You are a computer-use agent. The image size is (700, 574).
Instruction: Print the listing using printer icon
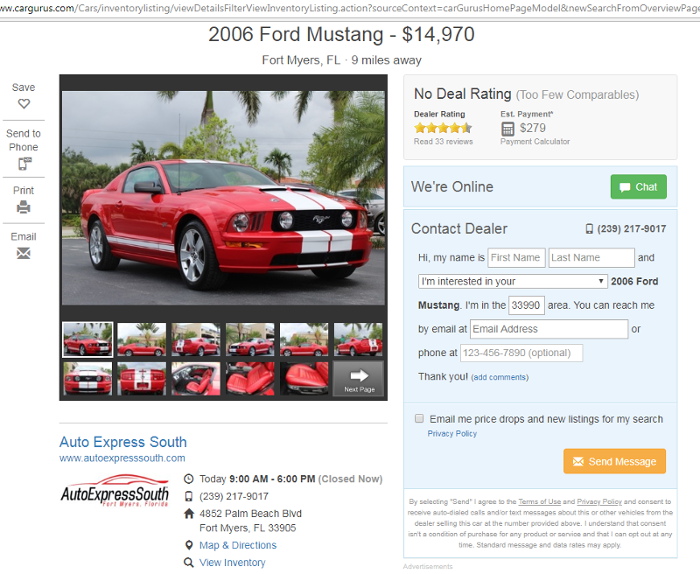pyautogui.click(x=24, y=207)
